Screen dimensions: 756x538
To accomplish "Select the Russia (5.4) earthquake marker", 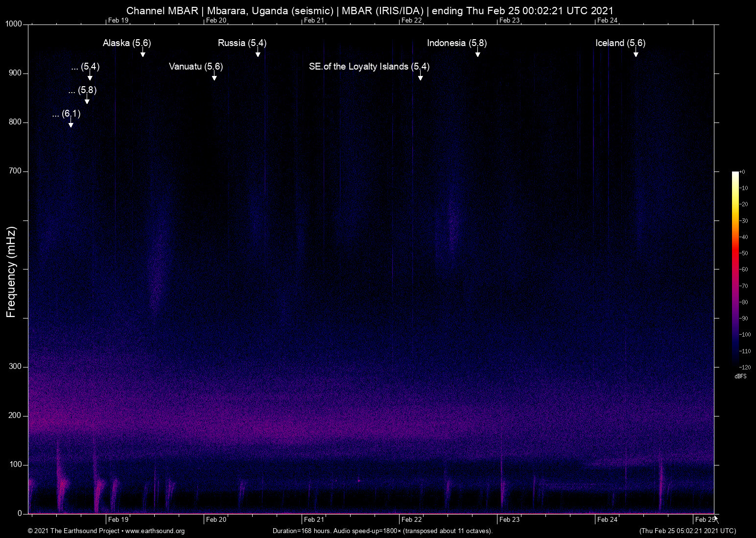I will pyautogui.click(x=258, y=55).
